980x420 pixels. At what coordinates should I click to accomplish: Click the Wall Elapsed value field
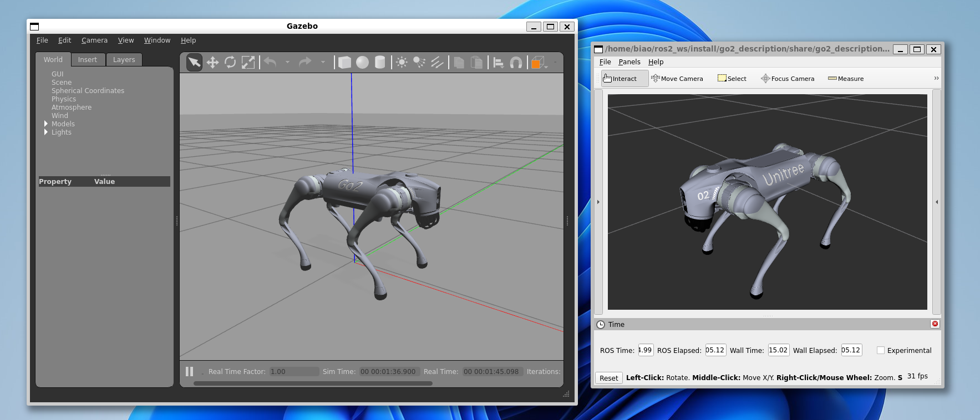point(851,350)
